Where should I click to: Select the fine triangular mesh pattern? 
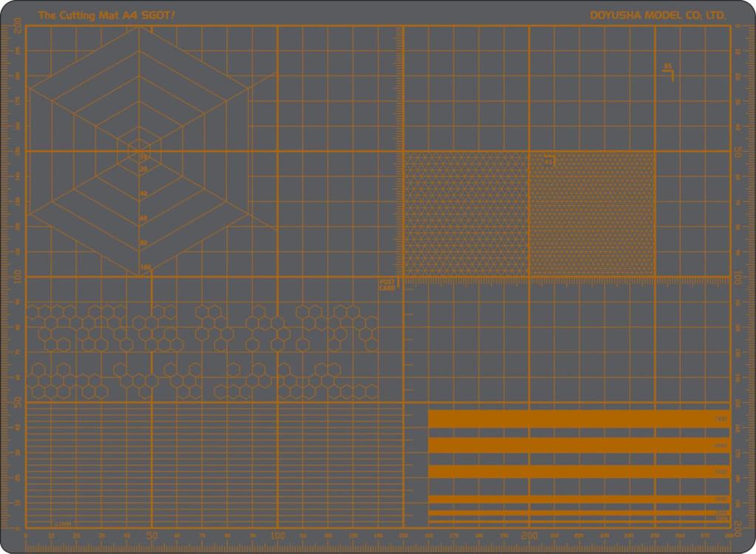pos(465,214)
